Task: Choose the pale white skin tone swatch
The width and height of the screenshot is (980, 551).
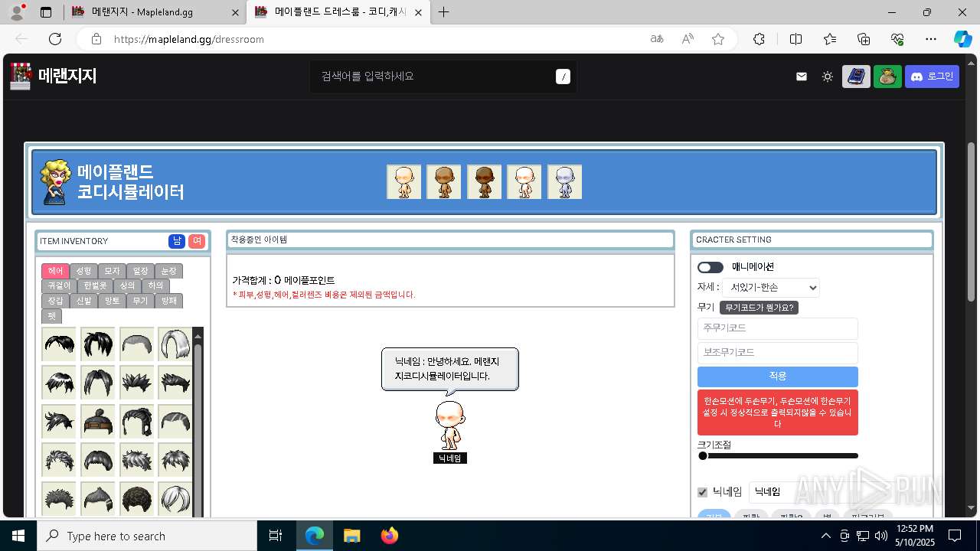Action: pyautogui.click(x=524, y=182)
